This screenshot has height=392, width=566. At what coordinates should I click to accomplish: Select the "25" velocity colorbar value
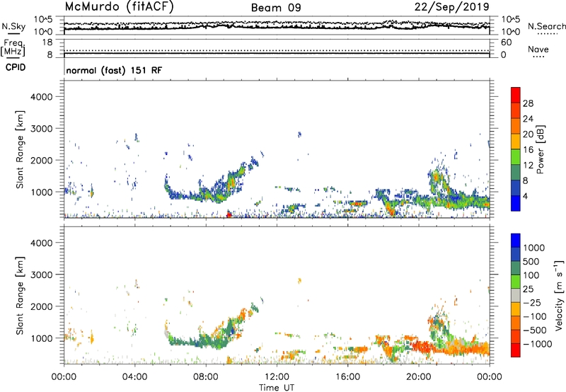pyautogui.click(x=528, y=289)
